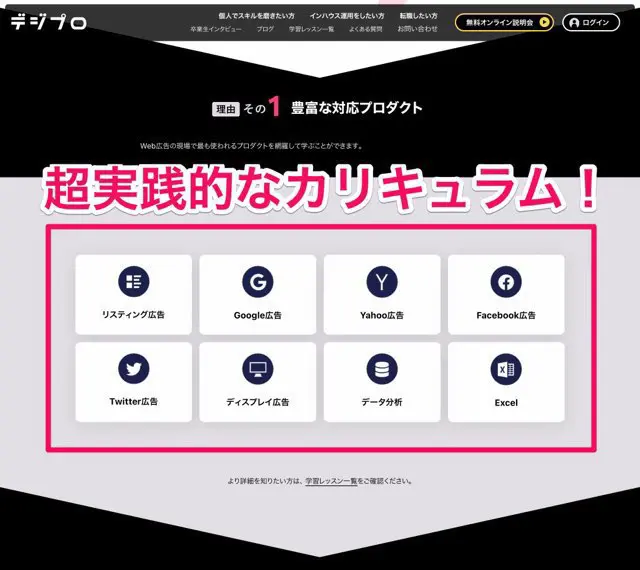Select the Google広告 label
Screen dimensions: 640x570
(x=258, y=315)
